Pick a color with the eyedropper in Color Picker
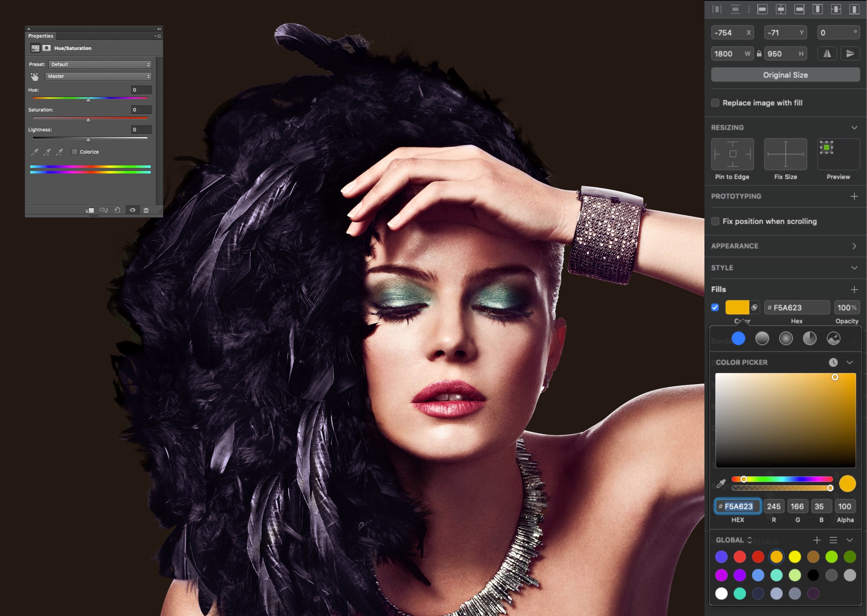Screen dimensions: 867x616 click(x=721, y=484)
